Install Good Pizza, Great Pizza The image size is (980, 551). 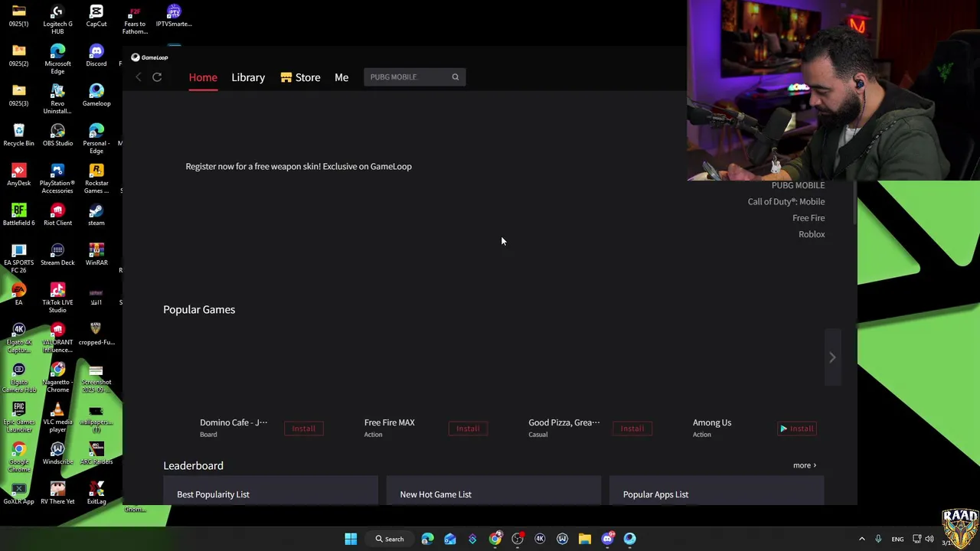click(632, 429)
